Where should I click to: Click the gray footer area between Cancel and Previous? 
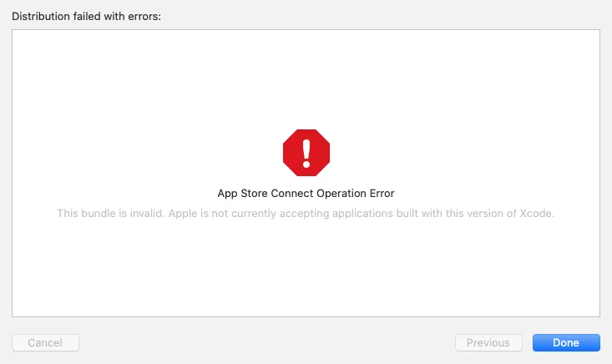(x=267, y=342)
